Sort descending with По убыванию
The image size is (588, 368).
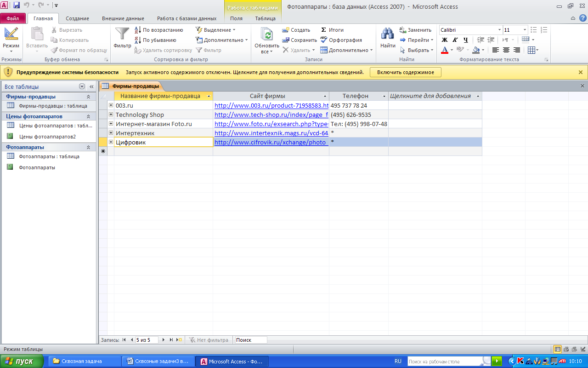pyautogui.click(x=155, y=40)
